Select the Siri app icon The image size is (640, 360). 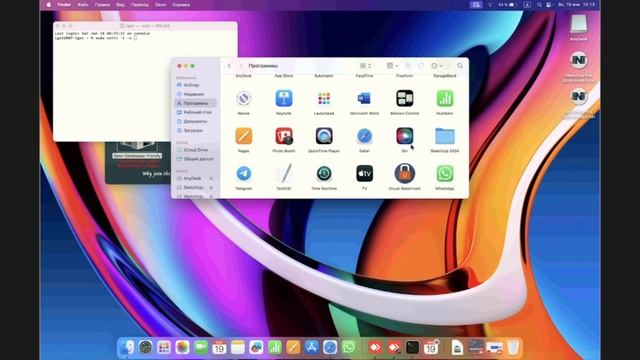click(404, 136)
